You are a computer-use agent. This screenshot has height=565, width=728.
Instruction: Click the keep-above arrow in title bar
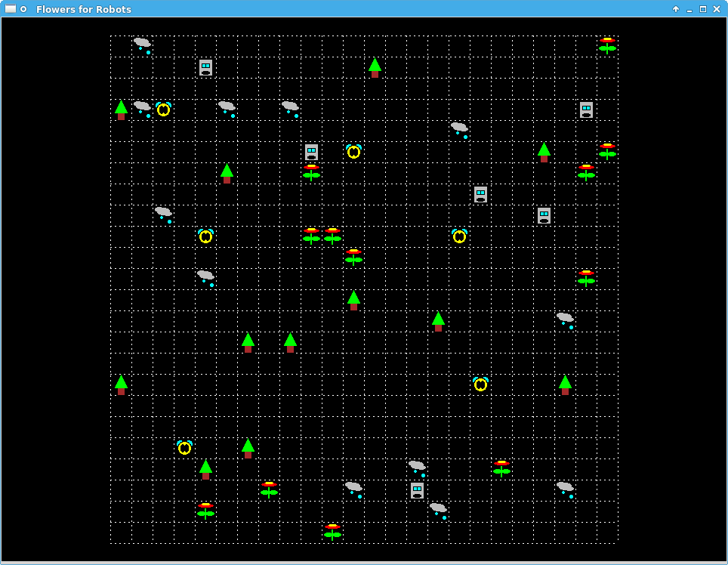(x=676, y=9)
